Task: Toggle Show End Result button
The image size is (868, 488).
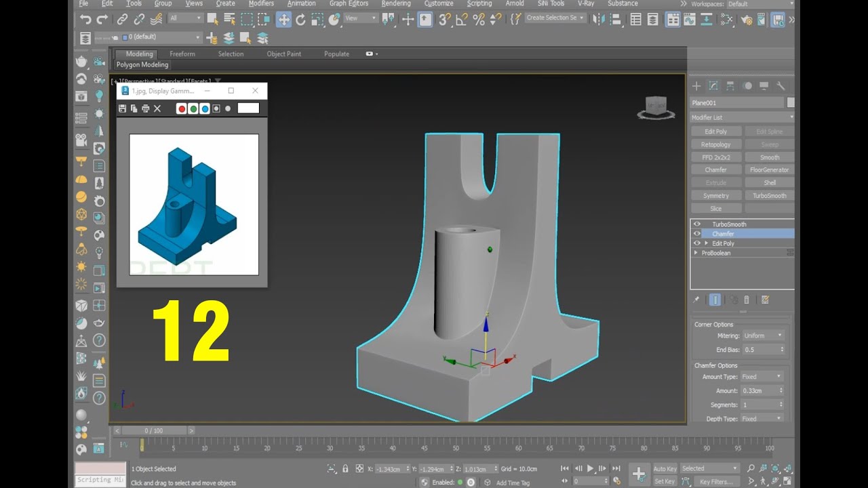Action: (x=715, y=300)
